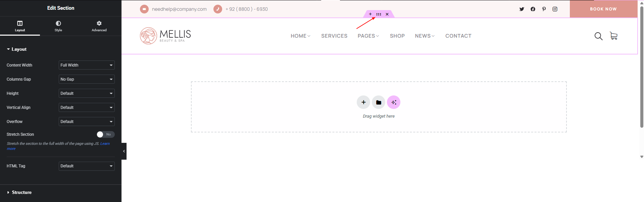Click the add section plus in handle

click(x=370, y=14)
